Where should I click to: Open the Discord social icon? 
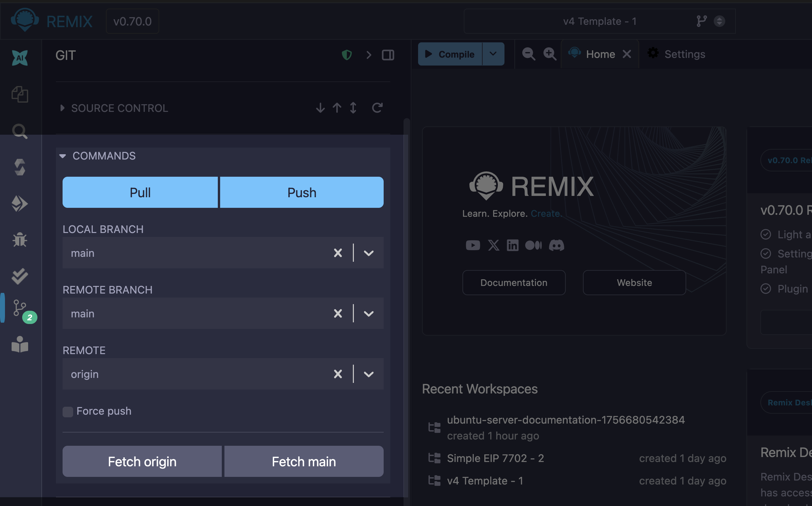click(x=556, y=245)
